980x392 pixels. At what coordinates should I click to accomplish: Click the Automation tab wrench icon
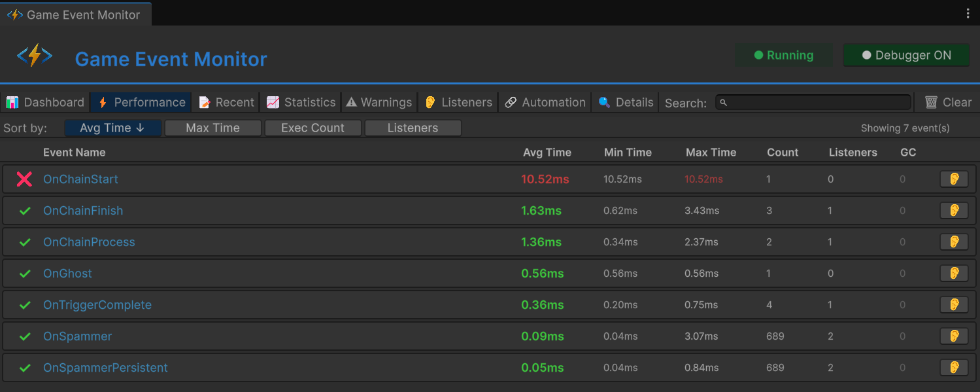point(512,102)
